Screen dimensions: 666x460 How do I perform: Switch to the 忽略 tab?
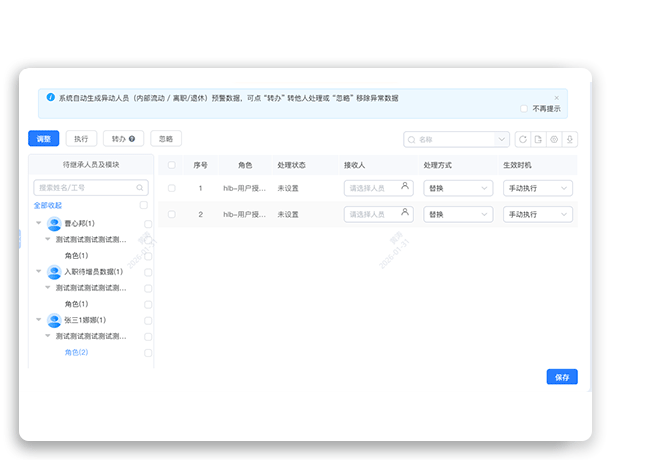166,139
